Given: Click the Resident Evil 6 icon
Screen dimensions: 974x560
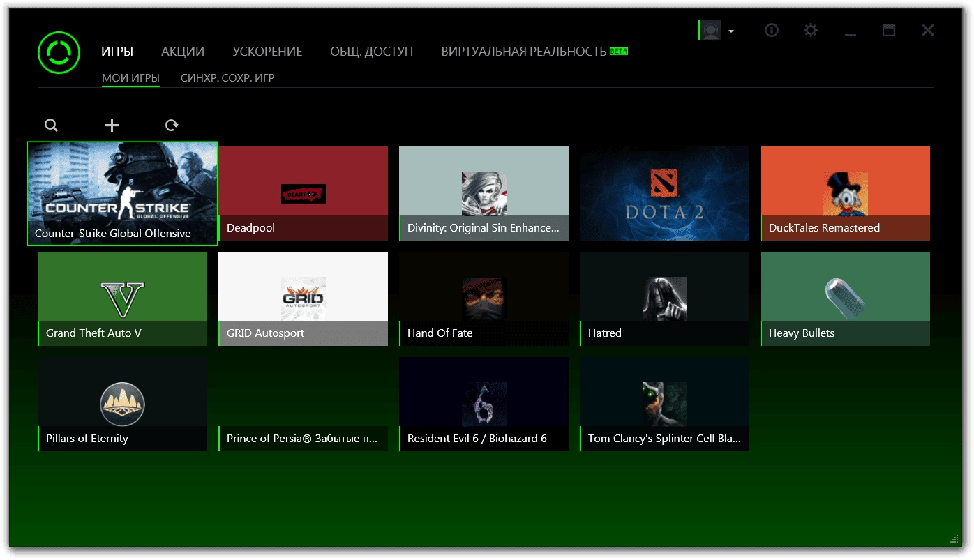Looking at the screenshot, I should [484, 404].
